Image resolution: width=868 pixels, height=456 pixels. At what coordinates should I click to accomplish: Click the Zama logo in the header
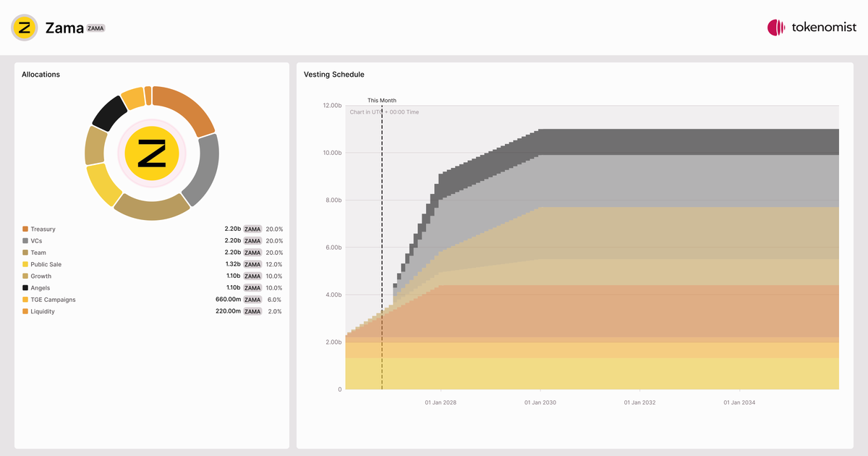(x=24, y=28)
